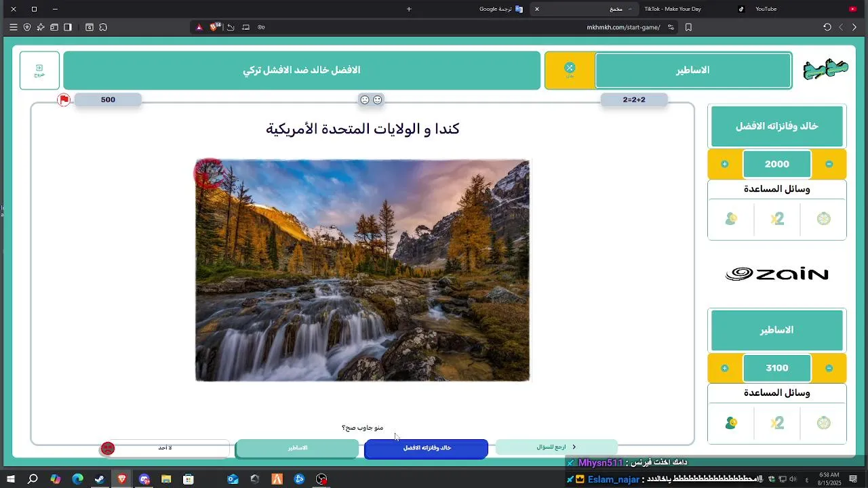Open Windows taskbar search
The image size is (868, 488).
pos(33,479)
